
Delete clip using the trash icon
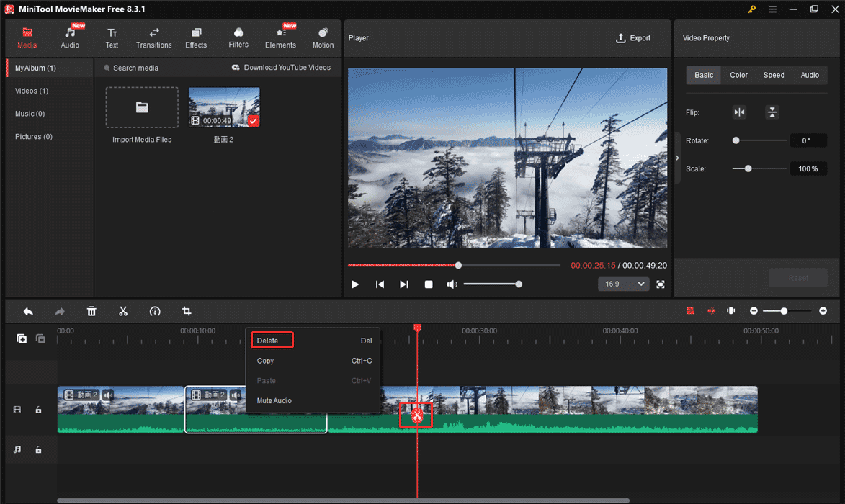[x=91, y=311]
